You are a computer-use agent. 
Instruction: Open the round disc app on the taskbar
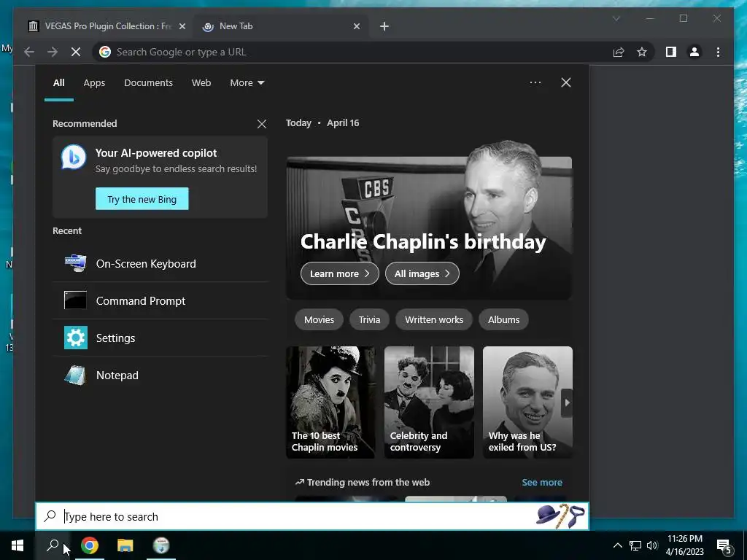click(161, 545)
